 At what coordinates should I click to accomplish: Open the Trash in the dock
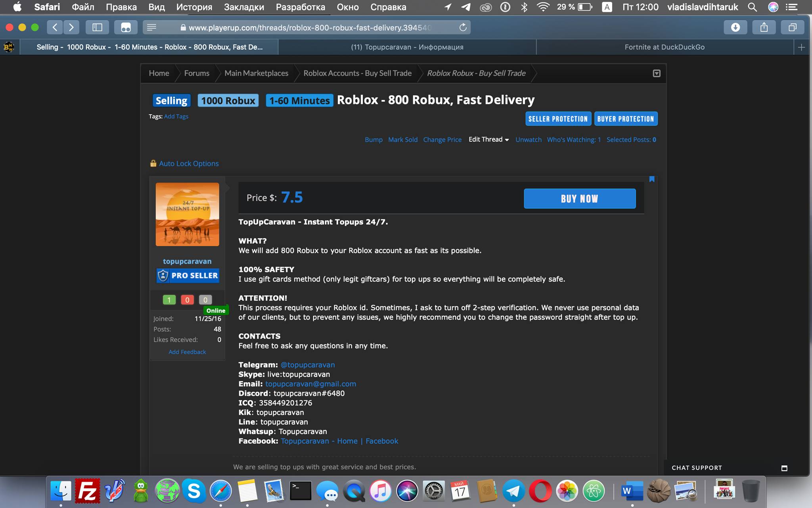(751, 491)
